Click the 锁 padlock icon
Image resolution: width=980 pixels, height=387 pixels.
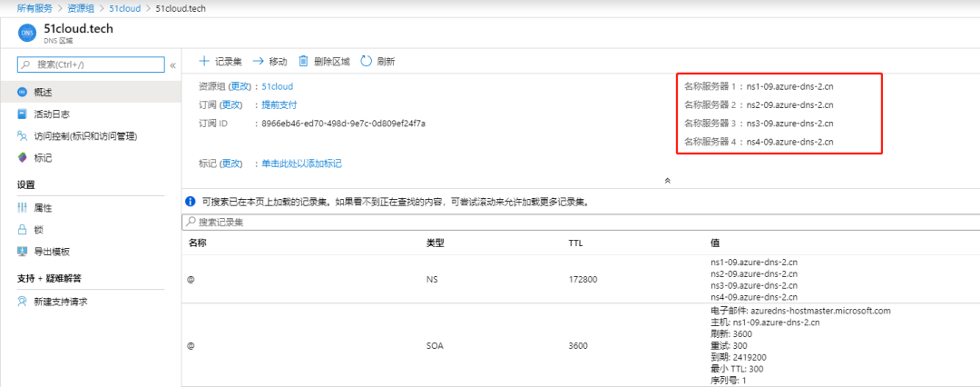22,229
